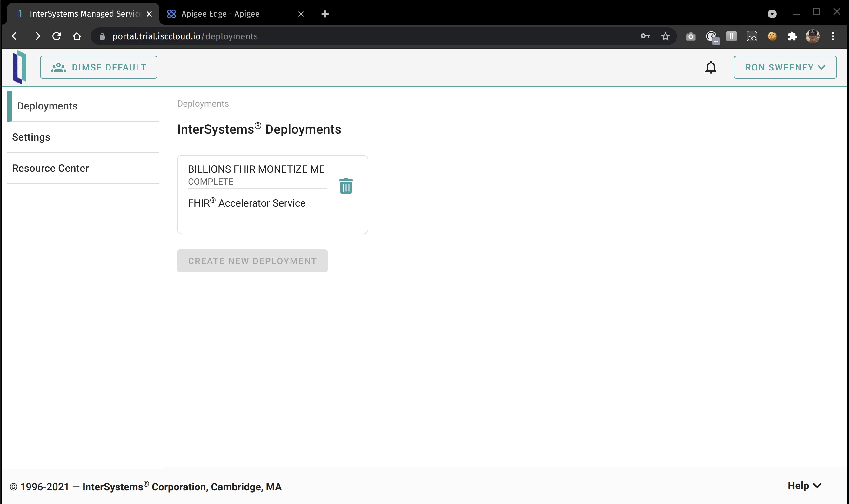Open the browser extensions puzzle icon
849x504 pixels.
pos(792,36)
